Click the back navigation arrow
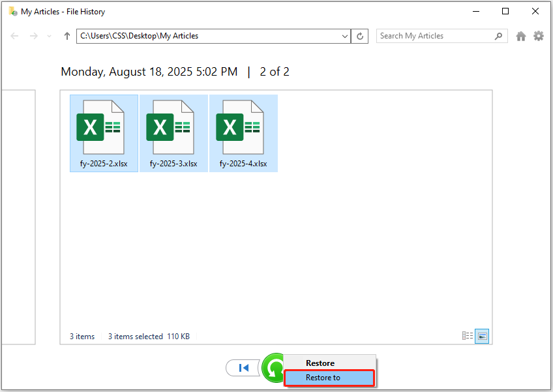The width and height of the screenshot is (553, 392). point(14,36)
